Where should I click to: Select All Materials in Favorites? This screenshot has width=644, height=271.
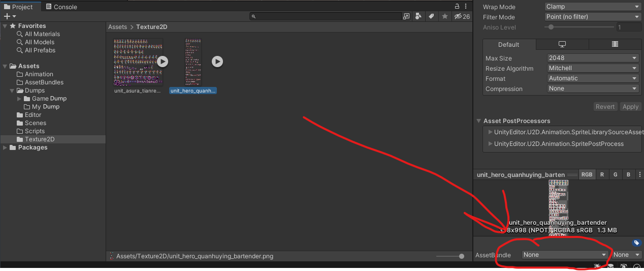point(42,34)
